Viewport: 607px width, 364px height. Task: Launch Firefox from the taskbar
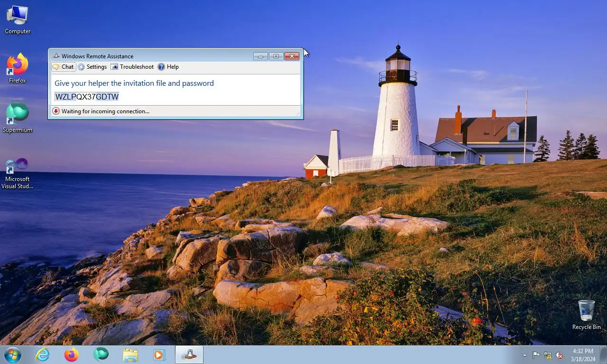(72, 355)
